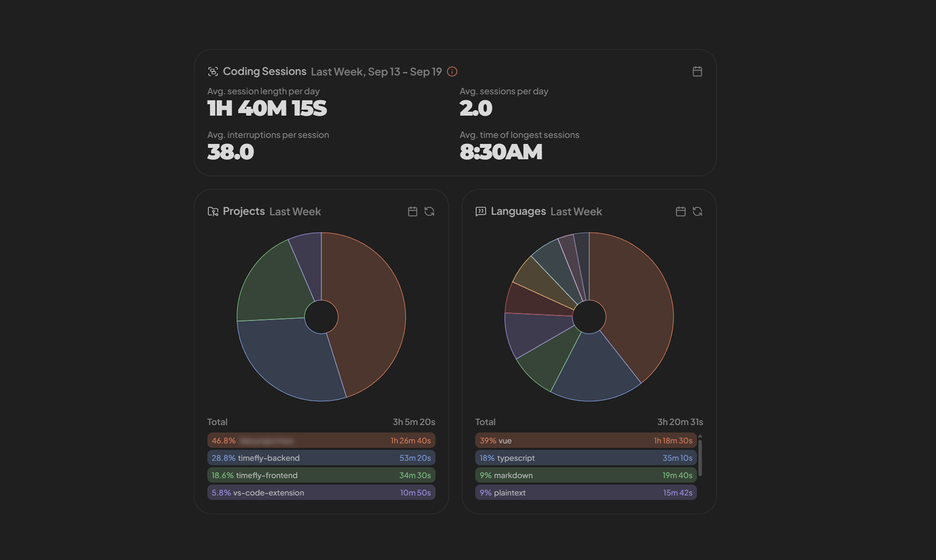Click the Projects panel header icon

click(x=214, y=211)
